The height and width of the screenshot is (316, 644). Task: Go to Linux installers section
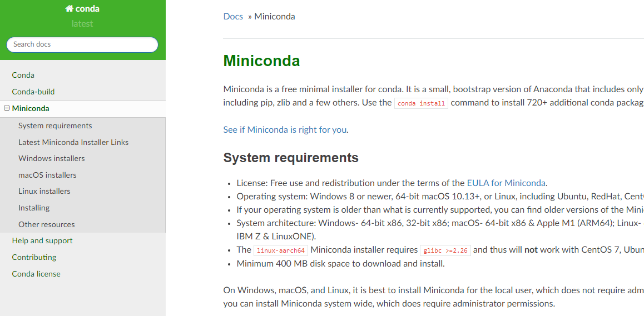(x=44, y=191)
